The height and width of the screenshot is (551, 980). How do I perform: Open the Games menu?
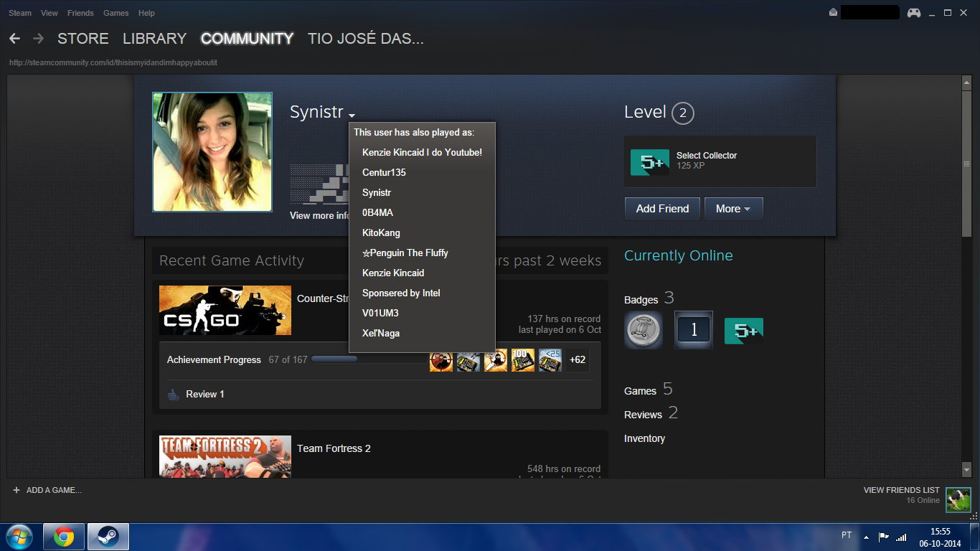116,13
